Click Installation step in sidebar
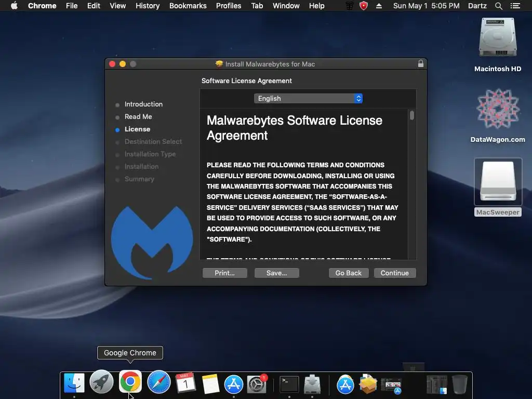This screenshot has width=532, height=399. 141,167
